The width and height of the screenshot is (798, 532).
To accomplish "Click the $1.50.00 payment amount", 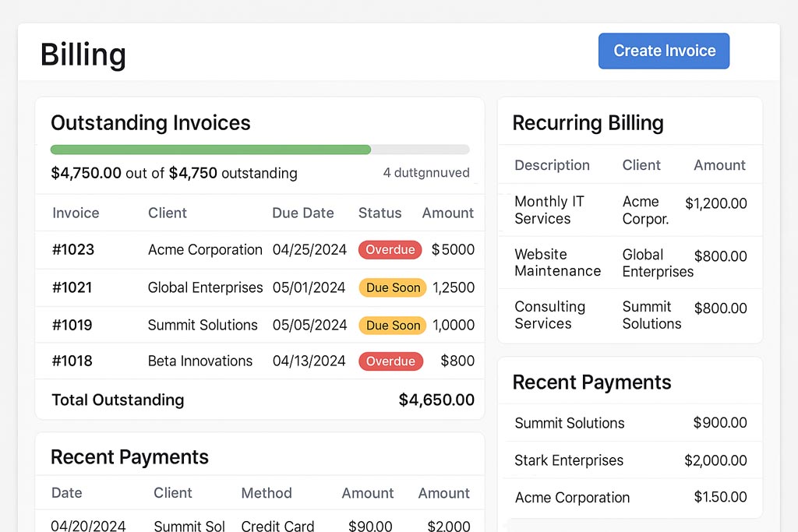I will (721, 497).
